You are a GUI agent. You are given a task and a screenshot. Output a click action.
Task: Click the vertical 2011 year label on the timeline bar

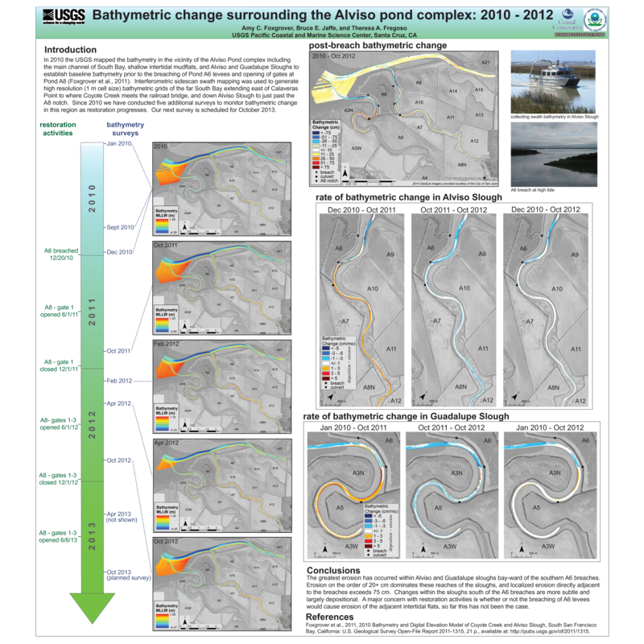(92, 312)
